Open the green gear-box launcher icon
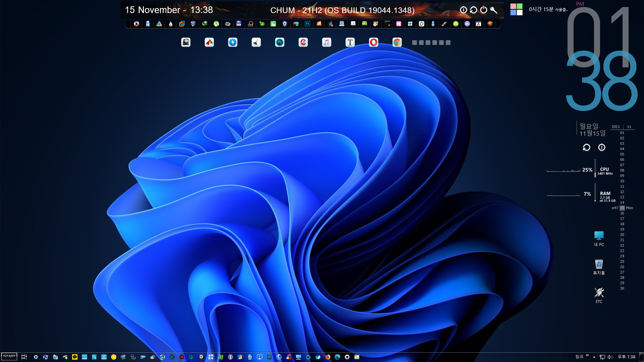This screenshot has width=644, height=362. pos(262,24)
